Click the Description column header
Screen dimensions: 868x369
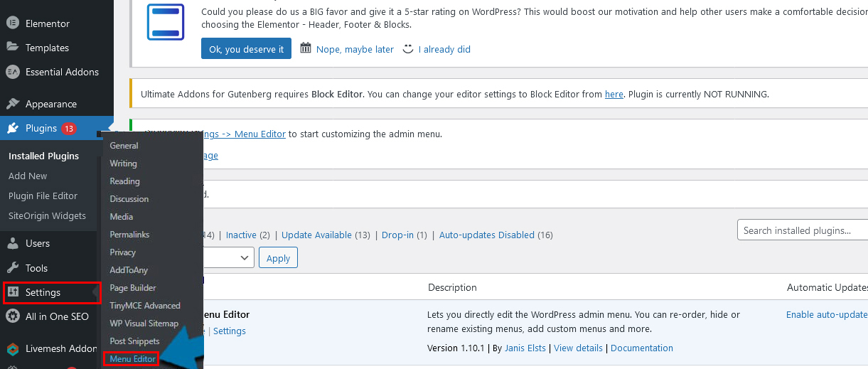pyautogui.click(x=452, y=287)
